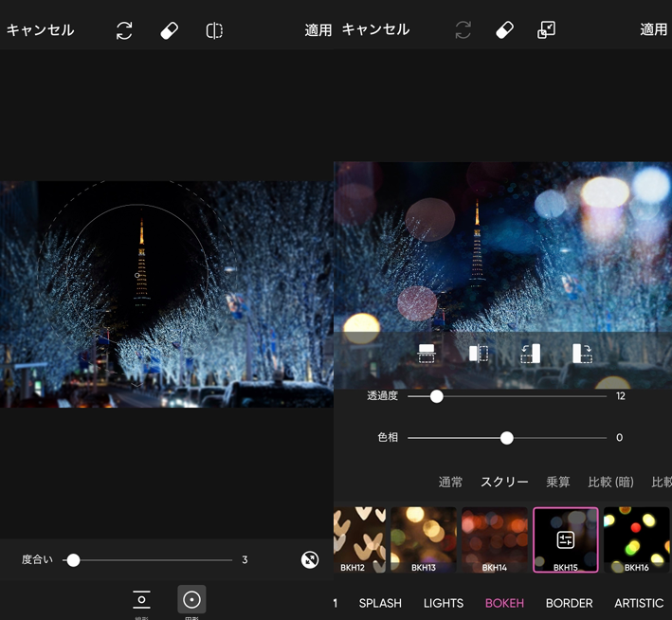Rotate the overlay counter-clockwise
Viewport: 672px width, 620px height.
tap(530, 354)
